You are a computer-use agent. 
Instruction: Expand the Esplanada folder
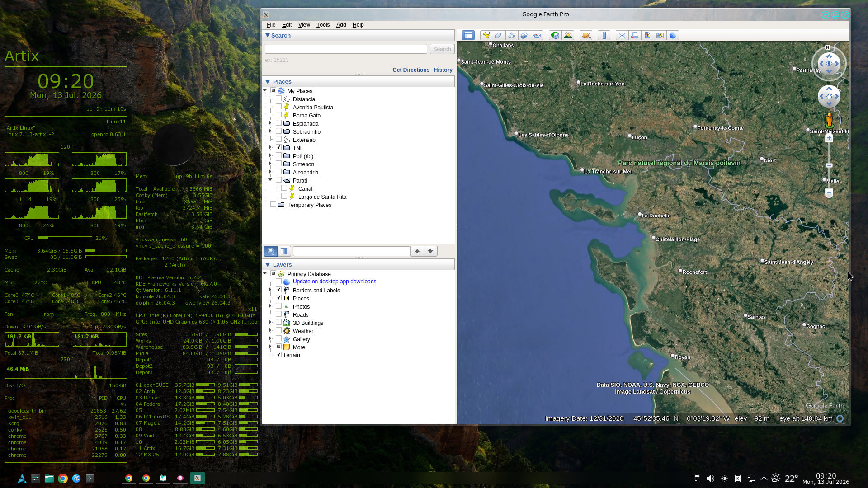click(x=270, y=123)
